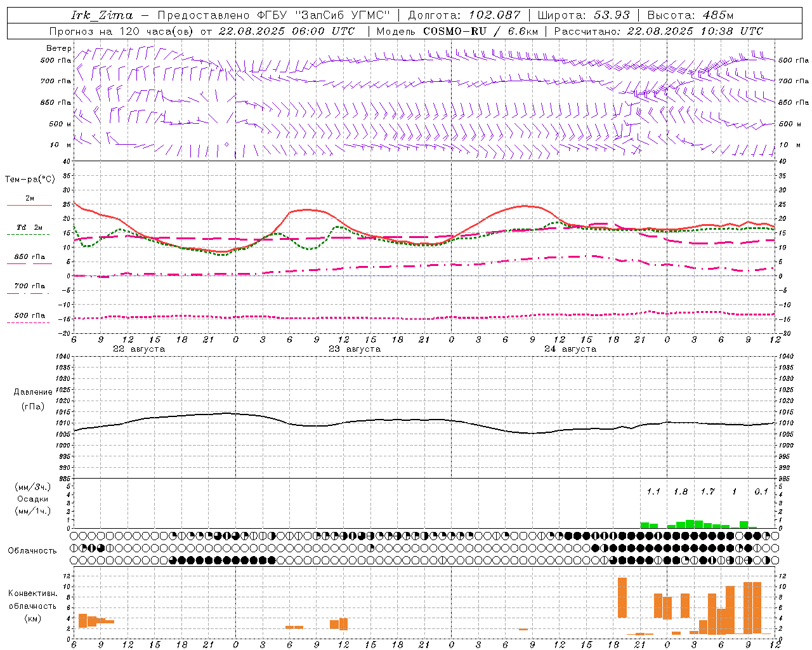This screenshot has width=812, height=650.
Task: Select the green dashed Td 2м legend line
Action: pyautogui.click(x=28, y=234)
